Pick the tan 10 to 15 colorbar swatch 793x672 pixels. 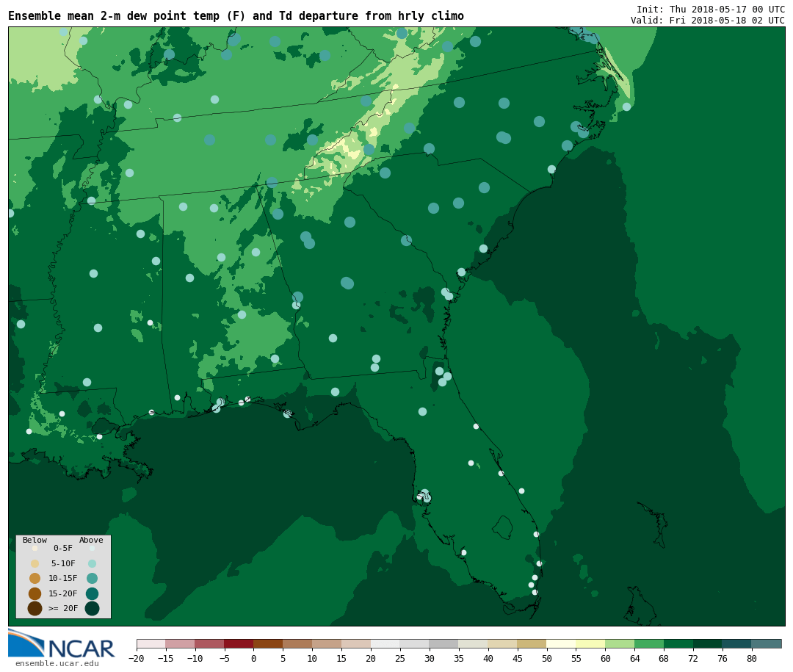327,643
